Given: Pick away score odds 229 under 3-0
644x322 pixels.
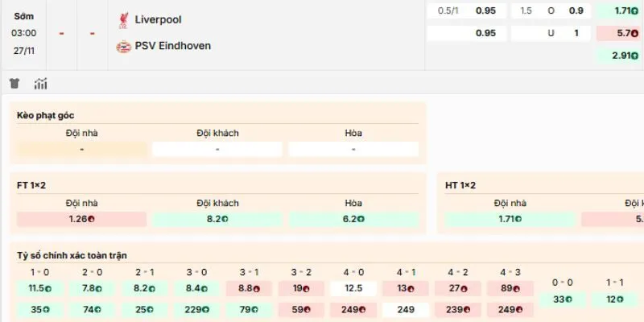Looking at the screenshot, I should [x=196, y=310].
